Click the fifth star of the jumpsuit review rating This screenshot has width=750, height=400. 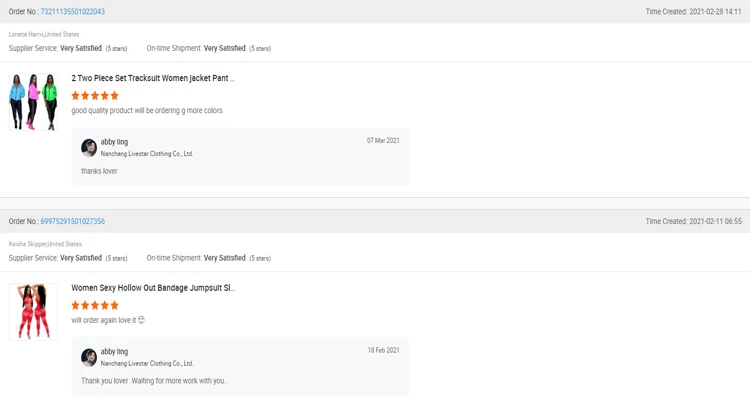tap(114, 306)
